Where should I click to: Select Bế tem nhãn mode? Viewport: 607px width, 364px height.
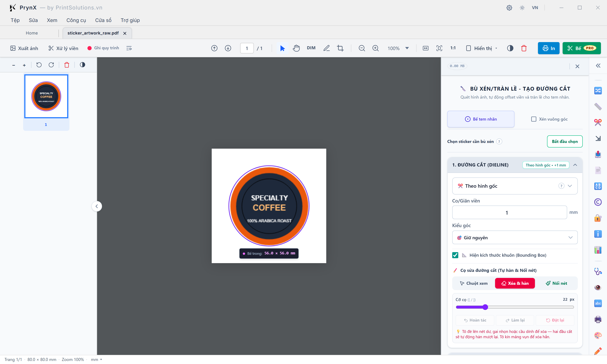481,119
